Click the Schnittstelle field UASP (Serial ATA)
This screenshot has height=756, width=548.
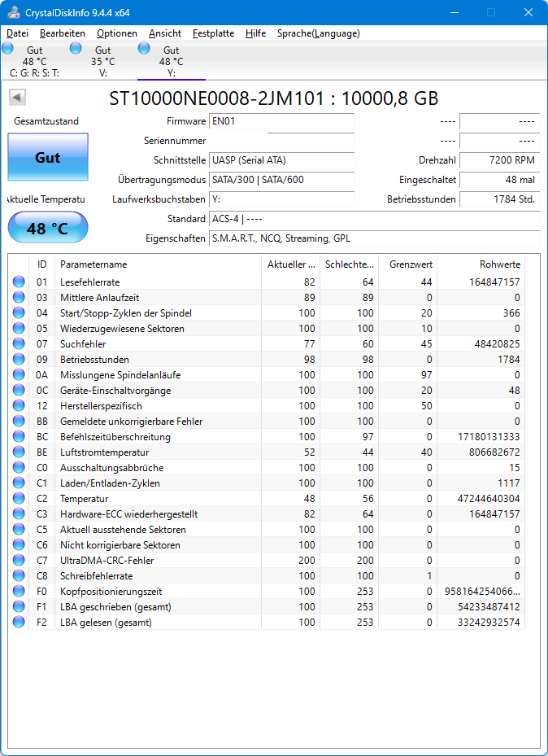(281, 160)
